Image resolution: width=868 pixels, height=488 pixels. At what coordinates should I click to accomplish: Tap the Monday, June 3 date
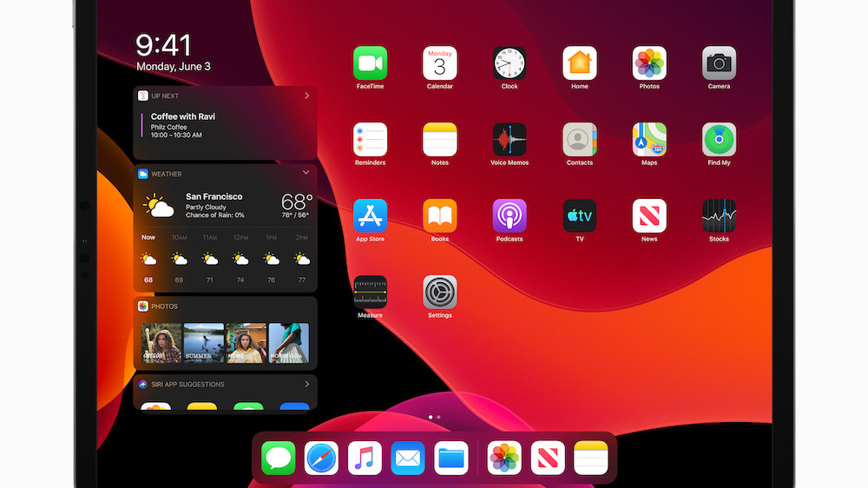[x=174, y=67]
